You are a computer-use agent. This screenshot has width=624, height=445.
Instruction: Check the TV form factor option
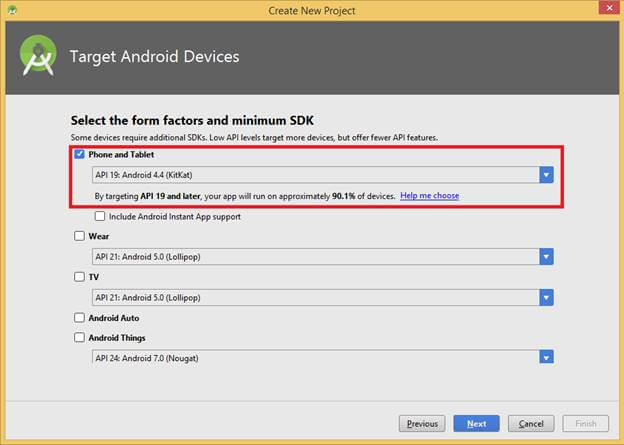coord(79,276)
